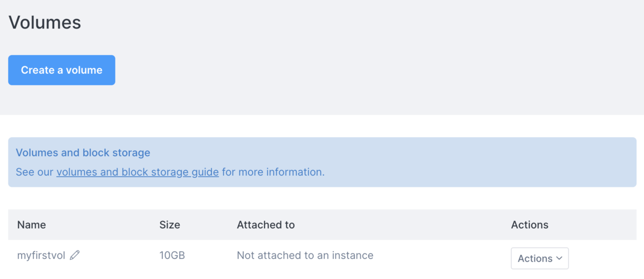Open the Actions dropdown for myfirstvol
Screen dimensions: 644x279
539,258
